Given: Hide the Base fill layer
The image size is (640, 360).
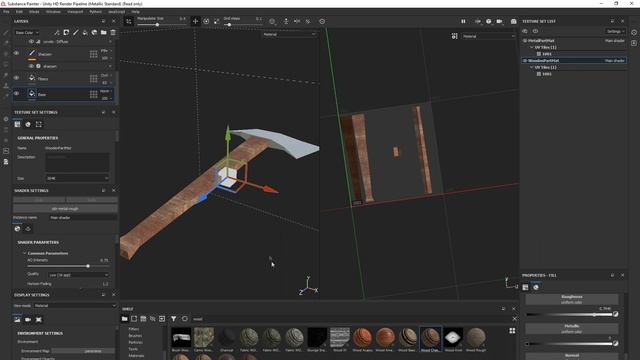Looking at the screenshot, I should click(x=16, y=93).
